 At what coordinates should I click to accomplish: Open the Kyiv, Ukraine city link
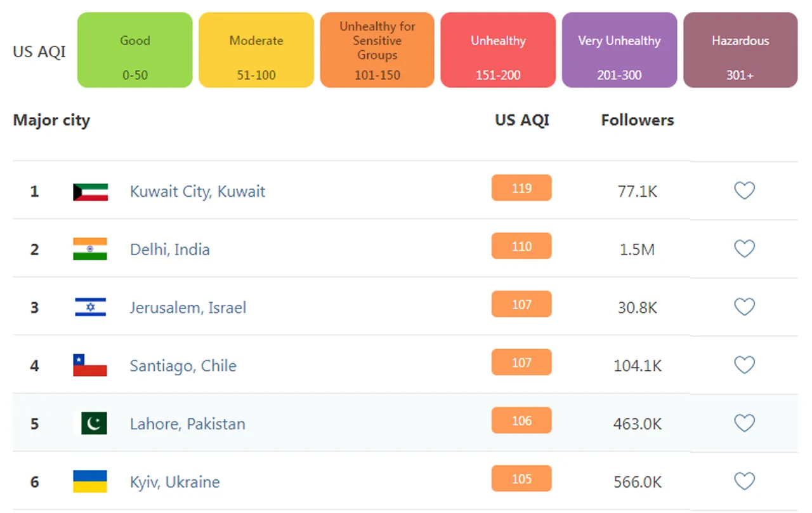click(174, 483)
